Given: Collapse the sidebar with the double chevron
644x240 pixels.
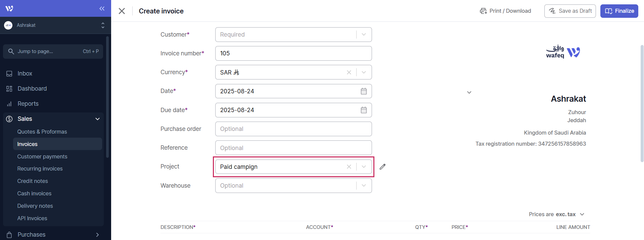Looking at the screenshot, I should (102, 9).
